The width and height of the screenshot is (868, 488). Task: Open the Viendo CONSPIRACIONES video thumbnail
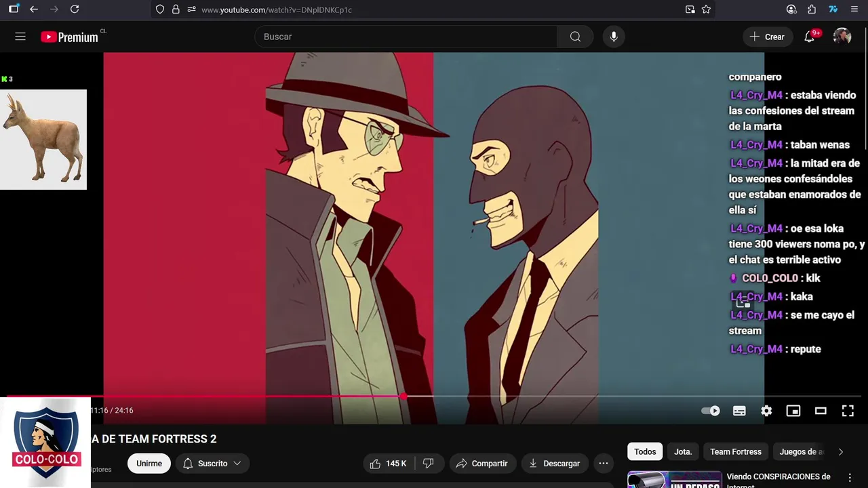click(x=675, y=480)
